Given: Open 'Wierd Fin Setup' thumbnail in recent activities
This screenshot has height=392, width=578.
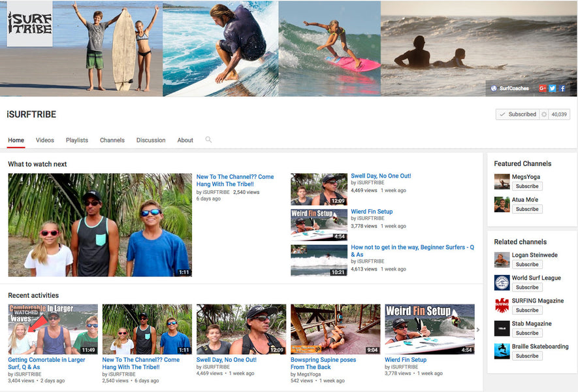Looking at the screenshot, I should tap(430, 329).
